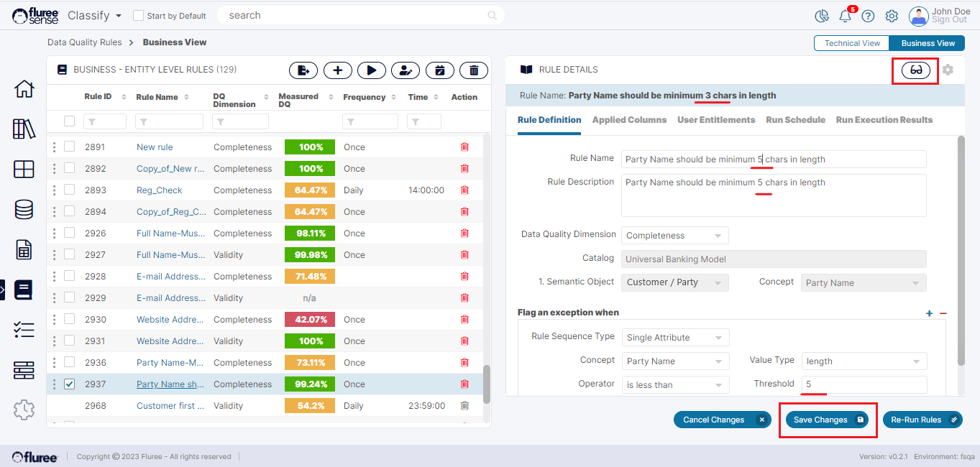Enable the Start by Default checkbox
980x467 pixels.
tap(139, 16)
